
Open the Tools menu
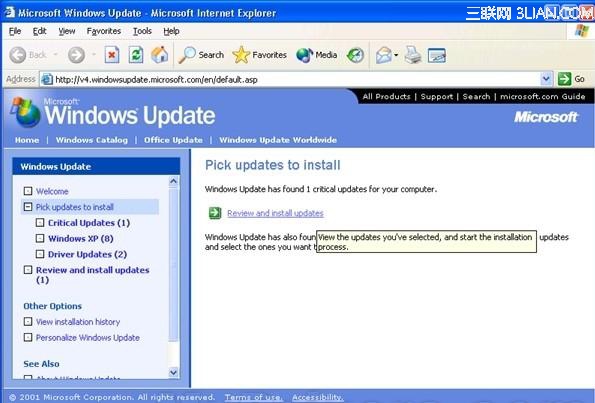pos(142,31)
